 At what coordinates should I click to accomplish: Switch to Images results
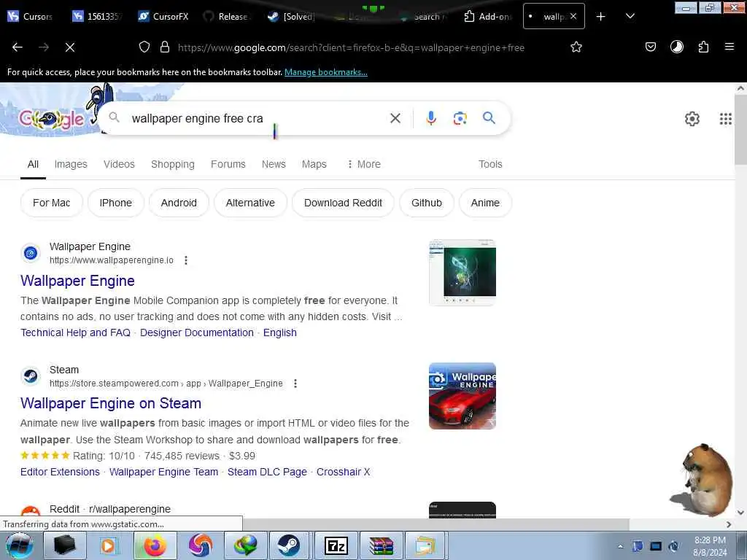(x=71, y=164)
